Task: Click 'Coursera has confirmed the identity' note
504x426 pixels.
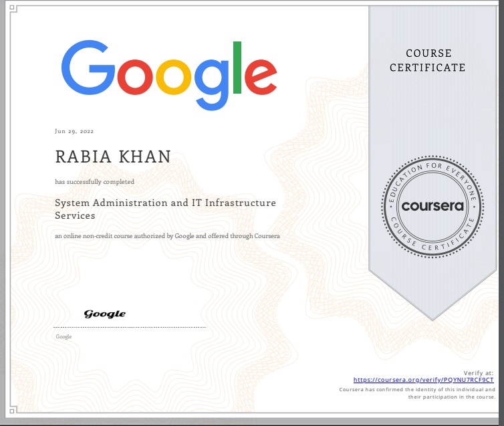Action: pos(417,393)
